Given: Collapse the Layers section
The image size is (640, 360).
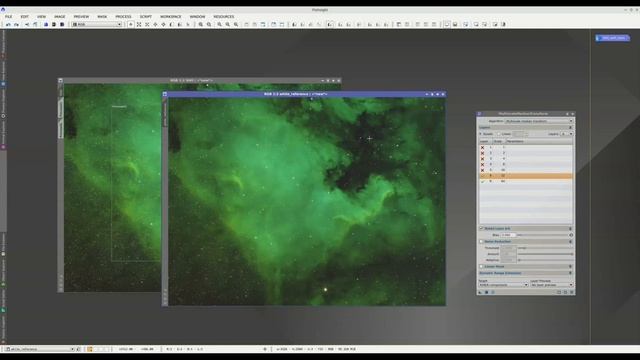Looking at the screenshot, I should pos(571,128).
